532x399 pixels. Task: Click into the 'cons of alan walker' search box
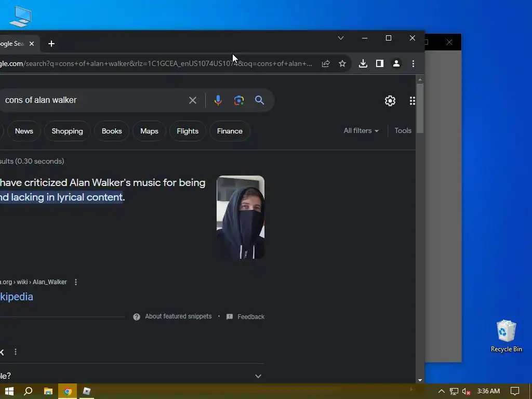click(91, 100)
